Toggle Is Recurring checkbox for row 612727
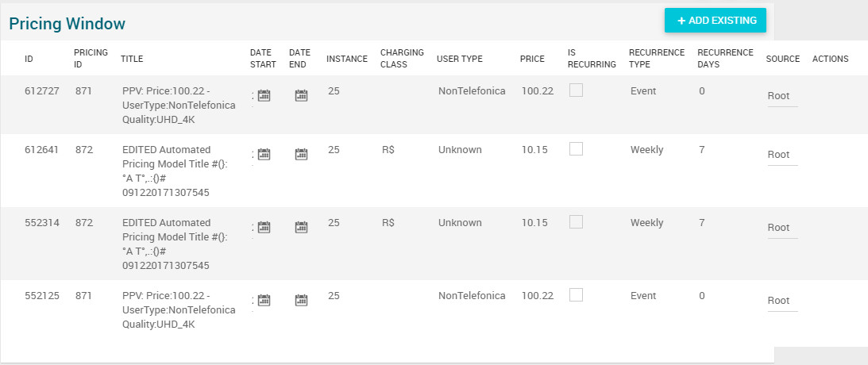This screenshot has width=868, height=365. click(577, 90)
